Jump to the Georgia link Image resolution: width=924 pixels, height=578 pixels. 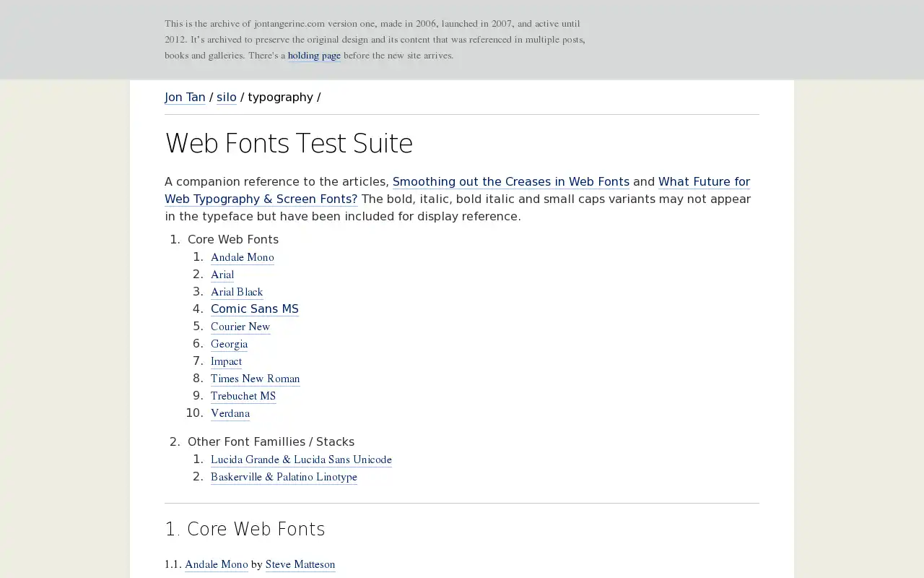[229, 344]
